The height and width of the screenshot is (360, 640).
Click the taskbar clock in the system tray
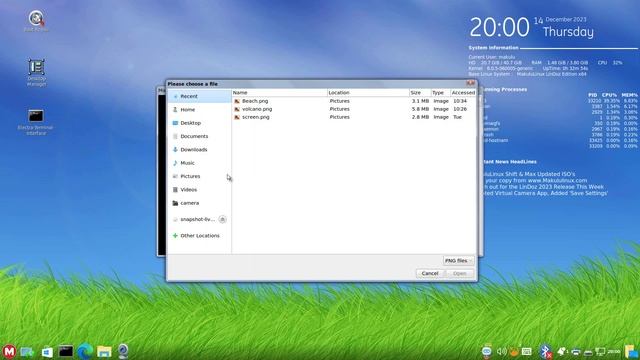point(614,351)
